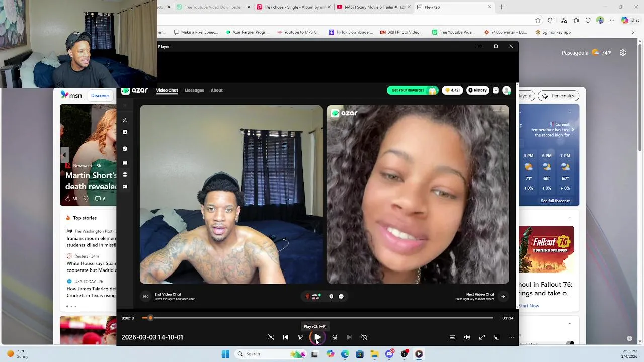Click the History button in Azar video
Viewport: 644px width, 362px height.
click(477, 90)
